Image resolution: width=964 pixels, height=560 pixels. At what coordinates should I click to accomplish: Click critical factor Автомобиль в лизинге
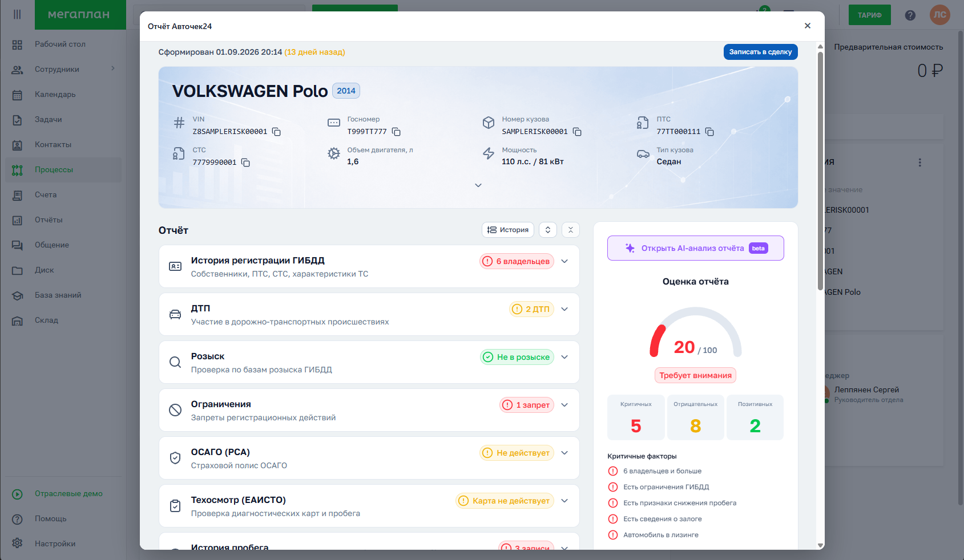[661, 535]
